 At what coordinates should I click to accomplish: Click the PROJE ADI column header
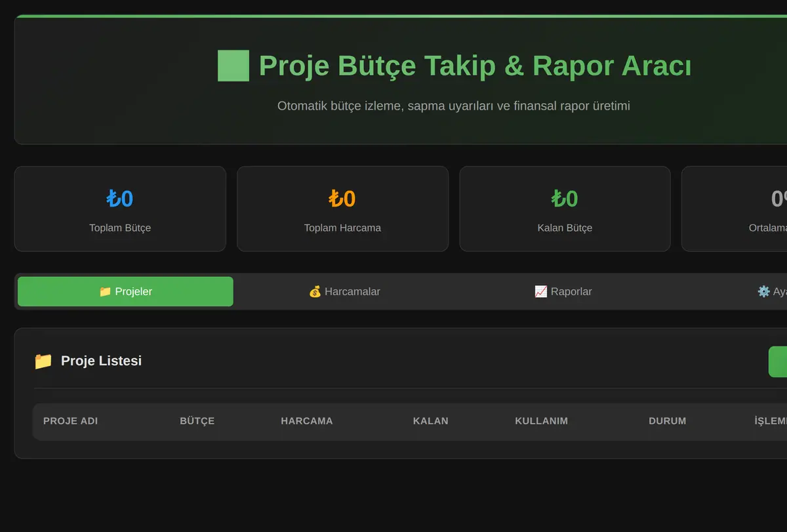pos(70,421)
